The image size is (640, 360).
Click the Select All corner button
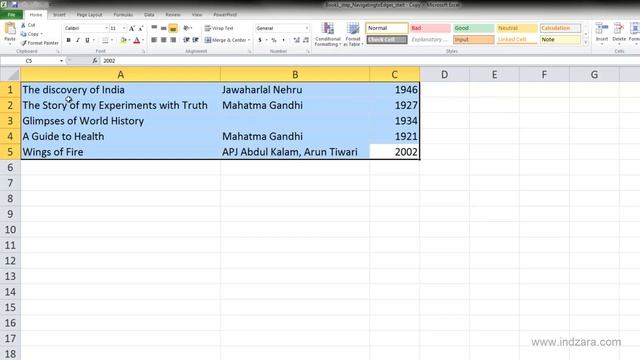click(x=10, y=74)
